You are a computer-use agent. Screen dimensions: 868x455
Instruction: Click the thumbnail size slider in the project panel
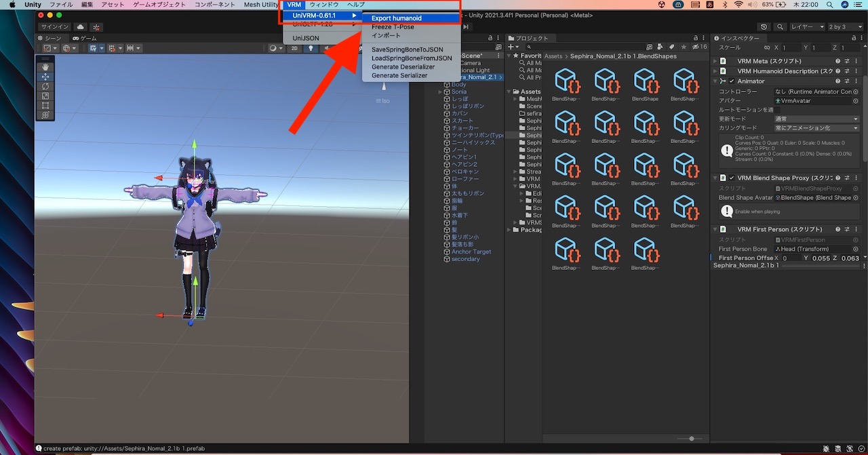(690, 439)
